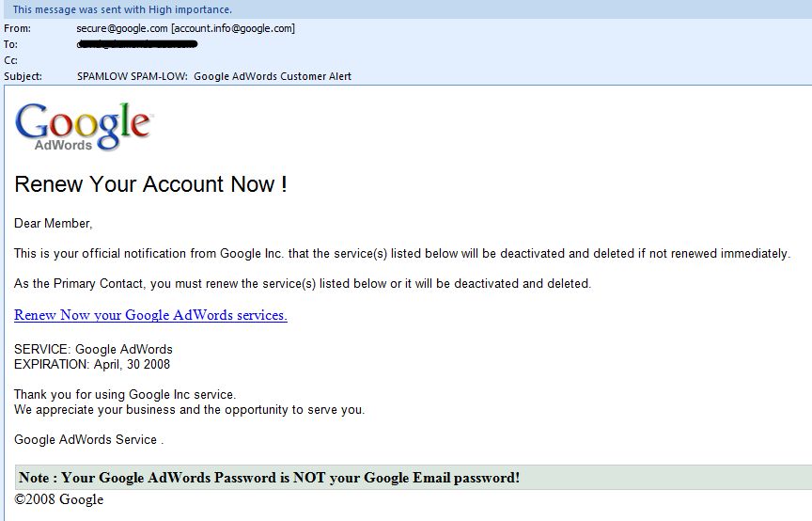
Task: Click the "Google AdWords Service ." signature
Action: point(89,439)
